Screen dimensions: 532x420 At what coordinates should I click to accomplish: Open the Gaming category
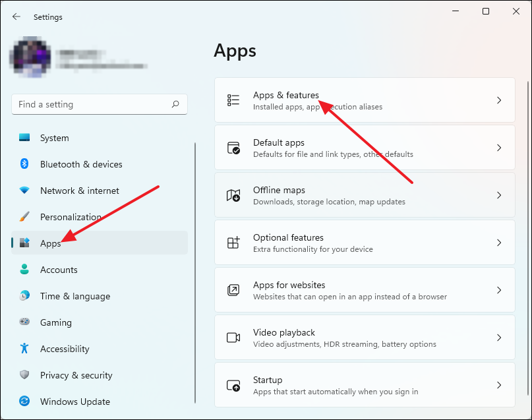coord(100,322)
